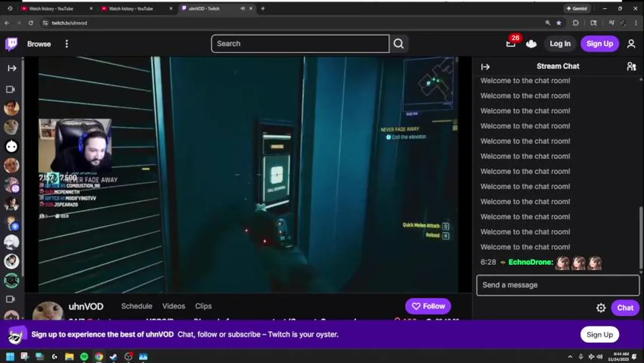644x363 pixels.
Task: Click the followed channels camera icon
Action: click(x=10, y=89)
